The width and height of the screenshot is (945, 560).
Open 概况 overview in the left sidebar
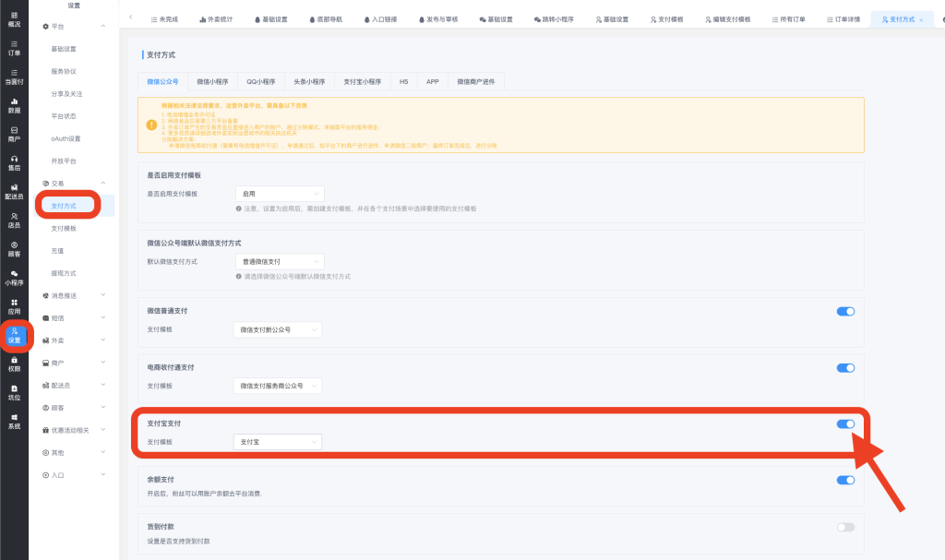click(x=14, y=18)
